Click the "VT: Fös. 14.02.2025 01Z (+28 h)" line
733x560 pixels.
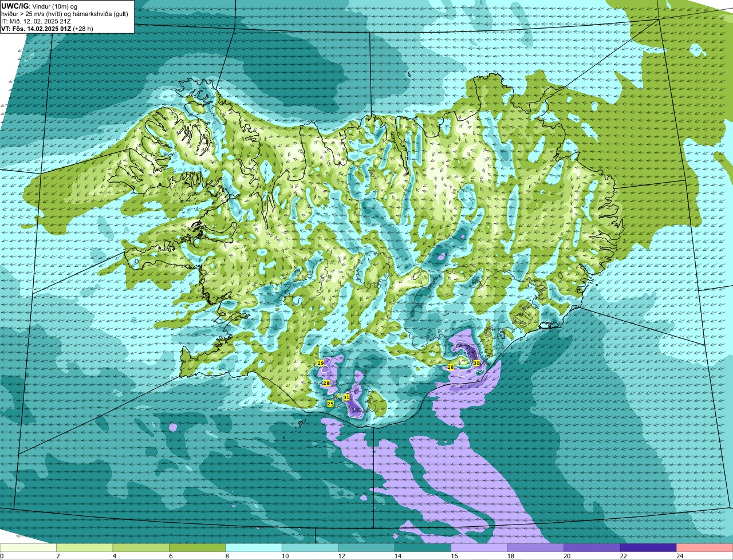(x=47, y=29)
